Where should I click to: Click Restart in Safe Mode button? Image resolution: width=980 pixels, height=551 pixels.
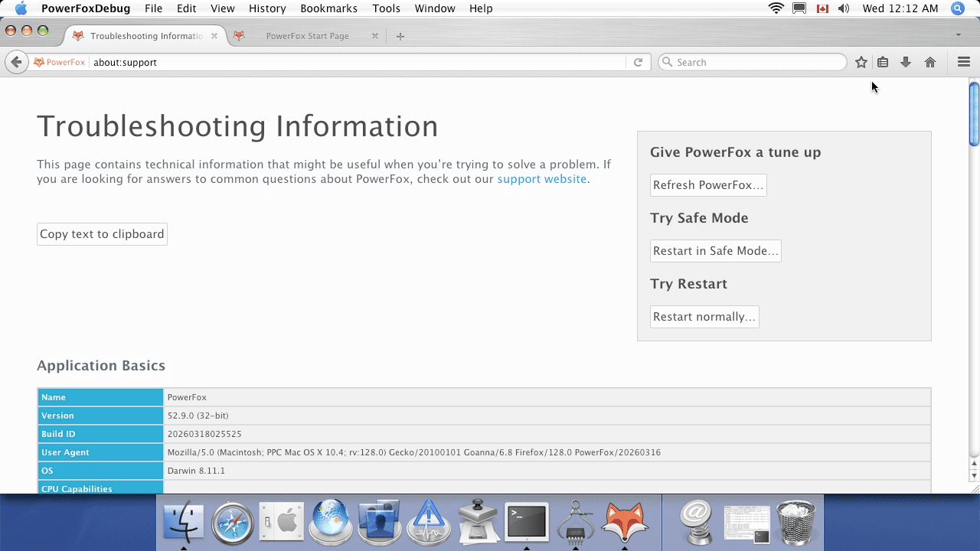click(x=715, y=251)
